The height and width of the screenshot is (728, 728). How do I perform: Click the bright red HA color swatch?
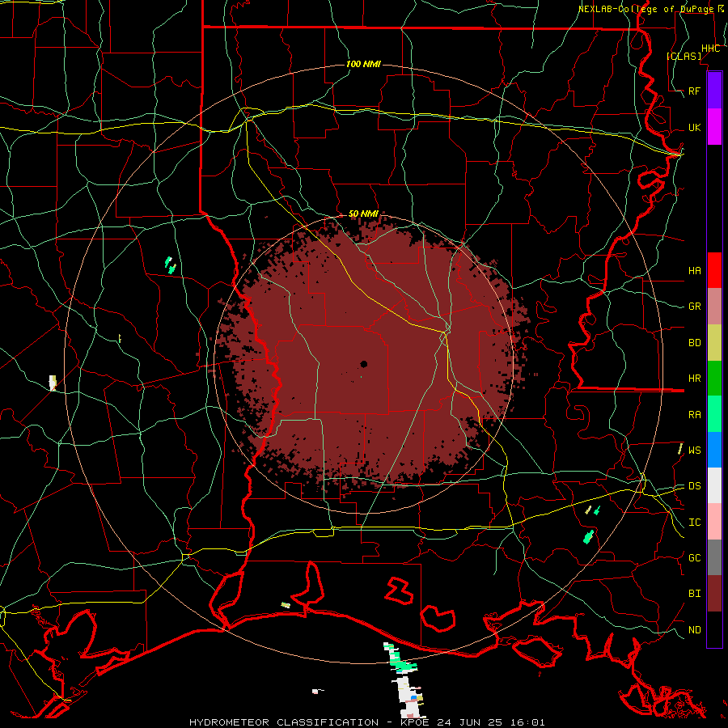[714, 270]
